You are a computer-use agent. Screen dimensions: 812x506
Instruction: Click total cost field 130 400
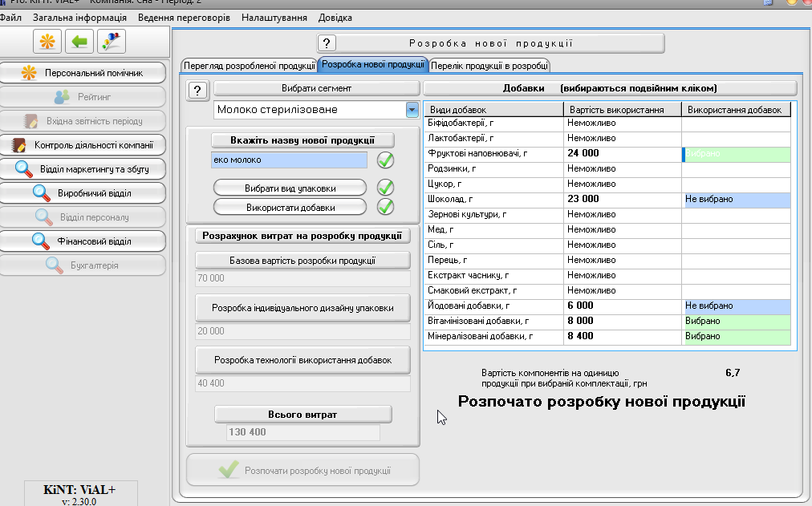(303, 432)
